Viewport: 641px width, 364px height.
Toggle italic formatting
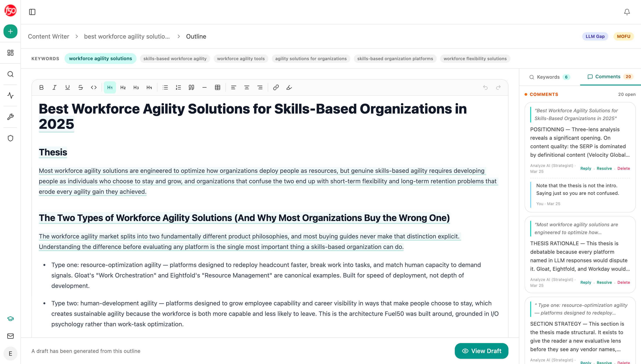[55, 87]
